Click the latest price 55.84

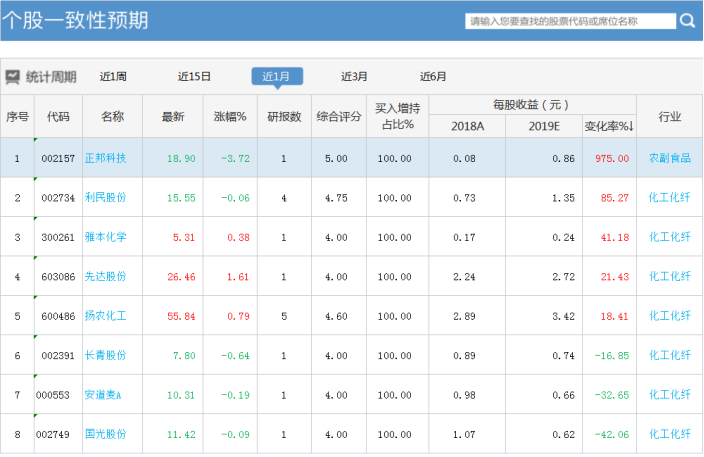181,316
